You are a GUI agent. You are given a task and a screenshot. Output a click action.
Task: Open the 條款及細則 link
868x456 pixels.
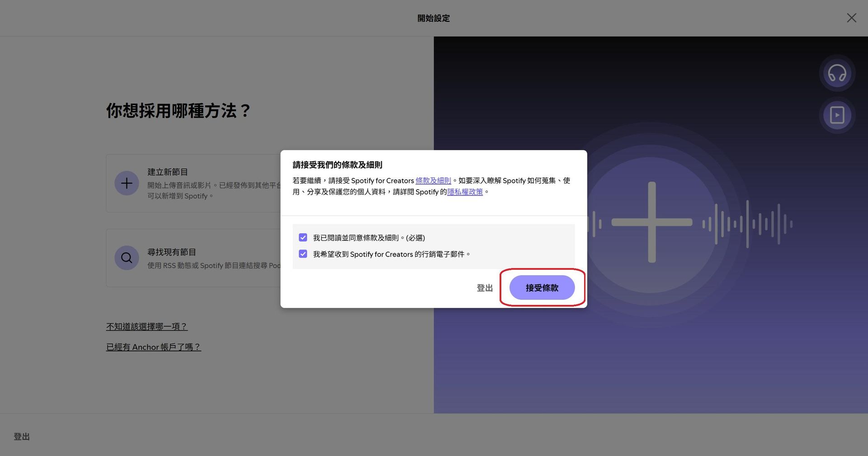point(433,180)
